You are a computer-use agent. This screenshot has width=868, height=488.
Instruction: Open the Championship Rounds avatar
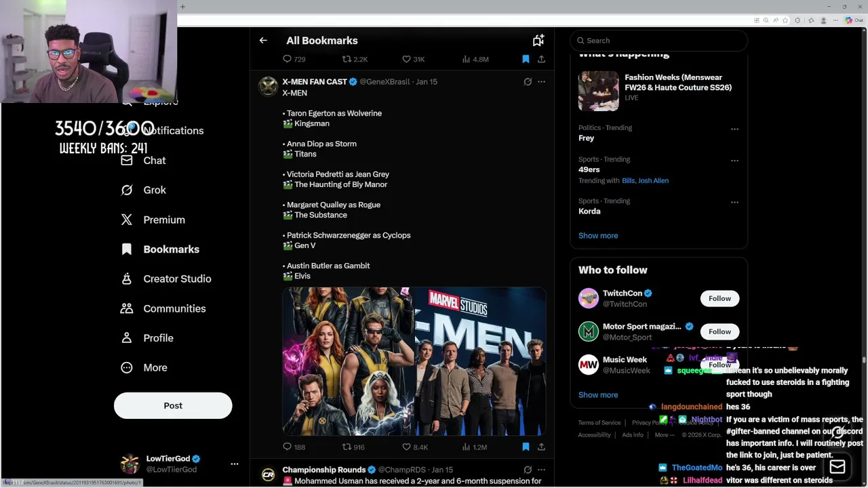click(x=269, y=474)
